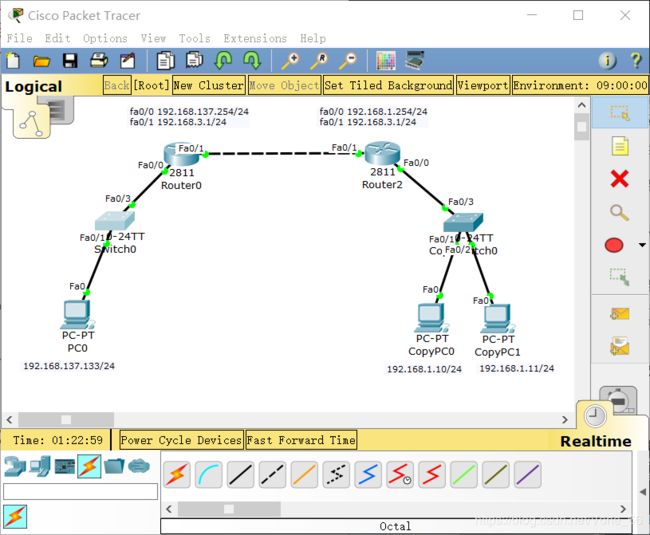
Task: Choose the Select tool in the right panel
Action: [620, 112]
